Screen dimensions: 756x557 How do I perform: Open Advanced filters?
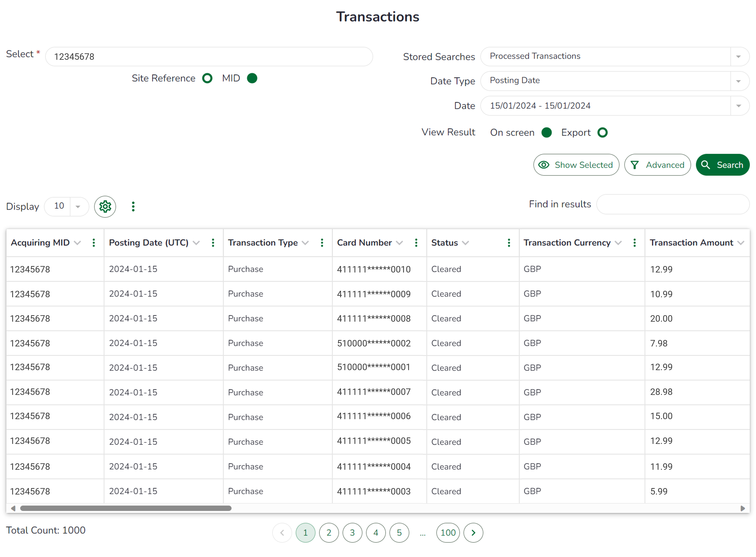tap(657, 165)
